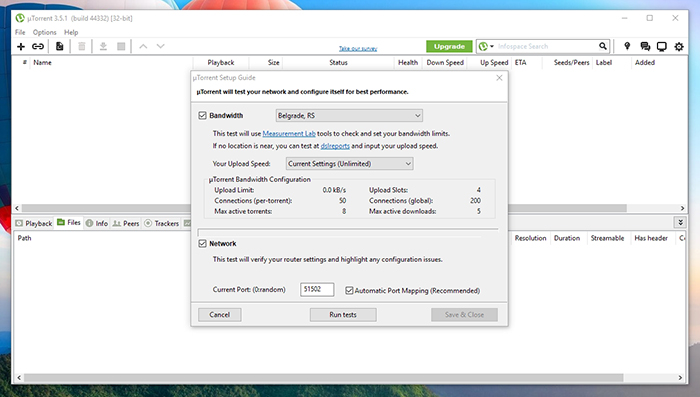Open the Belgrade, RS location dropdown
Image resolution: width=700 pixels, height=397 pixels.
pos(349,116)
